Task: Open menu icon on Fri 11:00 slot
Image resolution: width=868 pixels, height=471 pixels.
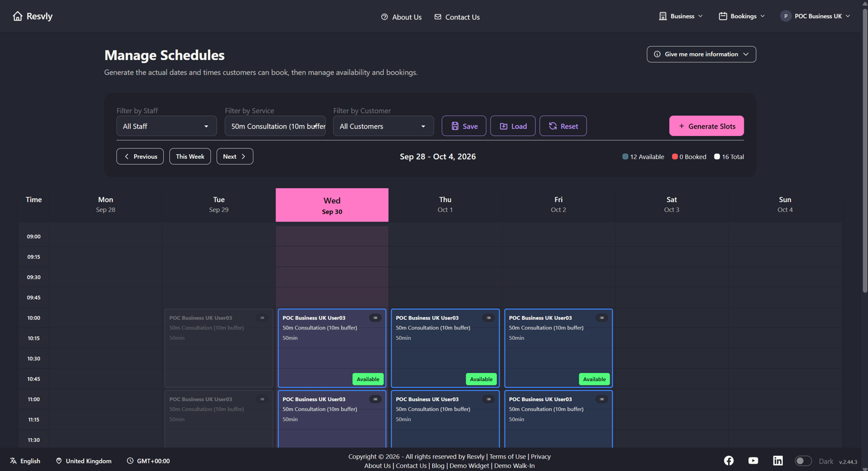Action: (x=602, y=399)
